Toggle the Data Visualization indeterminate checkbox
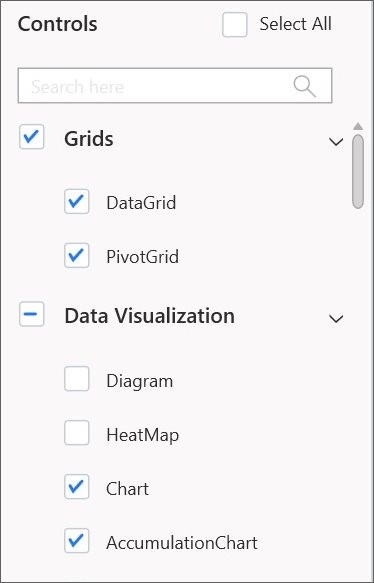Image resolution: width=374 pixels, height=583 pixels. click(32, 314)
